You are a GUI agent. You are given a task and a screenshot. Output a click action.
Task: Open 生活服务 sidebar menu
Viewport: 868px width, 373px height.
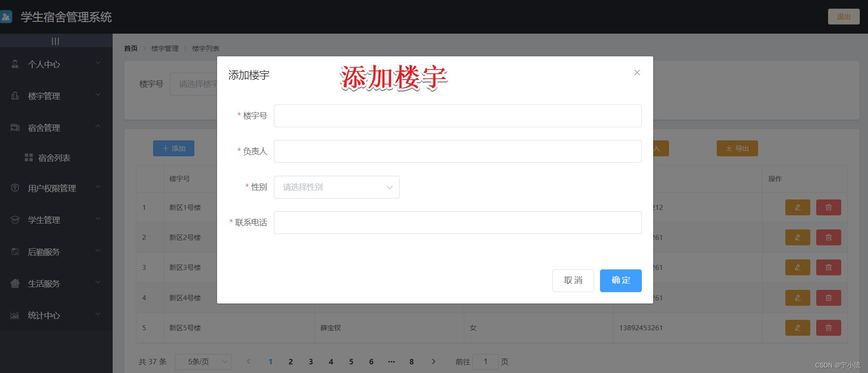pos(56,283)
